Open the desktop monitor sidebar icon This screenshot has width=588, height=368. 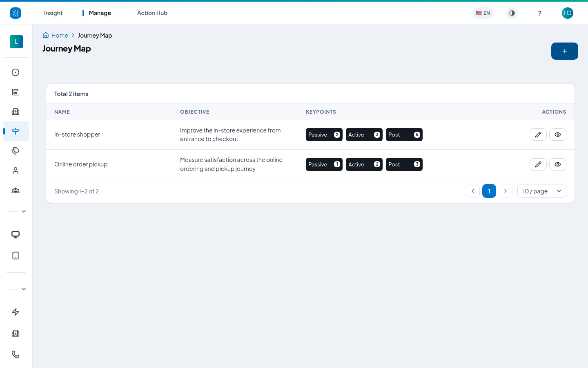[16, 235]
